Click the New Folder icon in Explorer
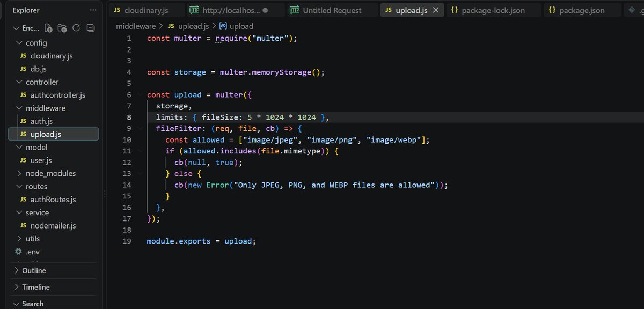The width and height of the screenshot is (644, 309). (x=62, y=28)
